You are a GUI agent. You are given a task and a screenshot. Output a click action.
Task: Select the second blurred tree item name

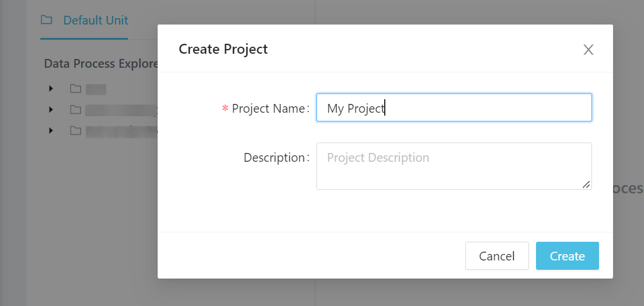(x=120, y=110)
